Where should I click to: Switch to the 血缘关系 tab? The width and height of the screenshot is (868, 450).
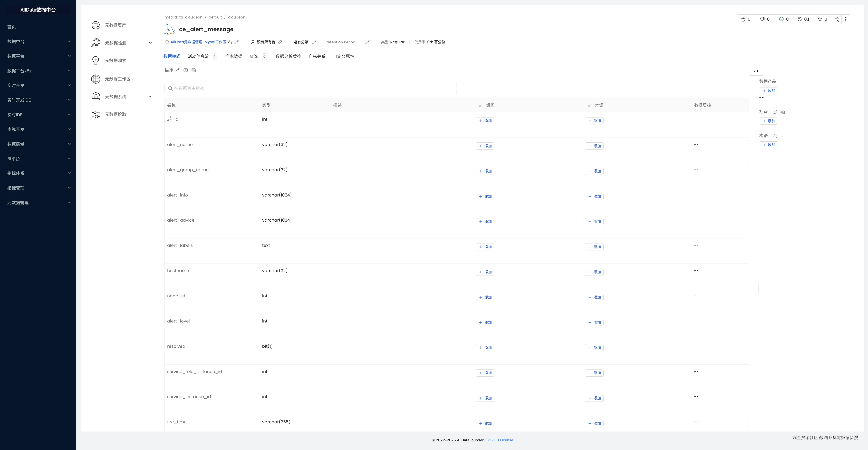tap(317, 57)
